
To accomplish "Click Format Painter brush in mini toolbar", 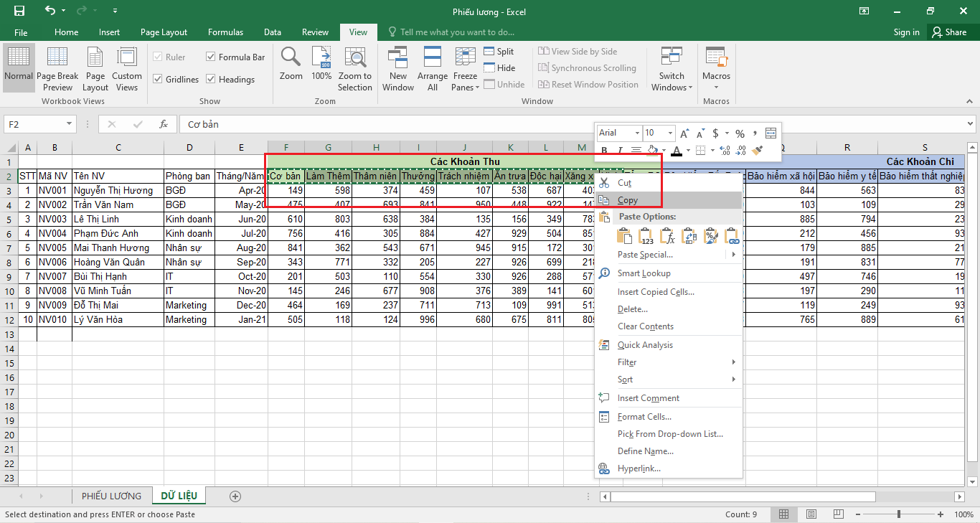I will click(758, 151).
